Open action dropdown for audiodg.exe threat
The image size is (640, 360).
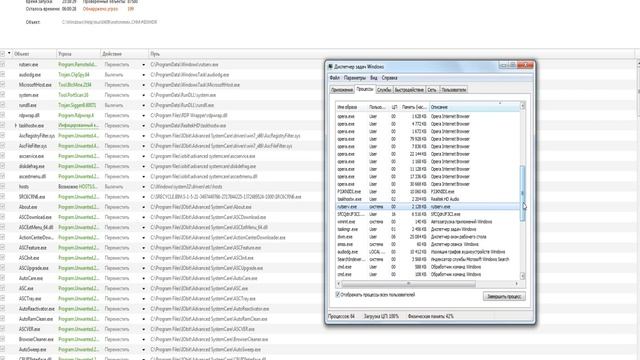pyautogui.click(x=143, y=75)
